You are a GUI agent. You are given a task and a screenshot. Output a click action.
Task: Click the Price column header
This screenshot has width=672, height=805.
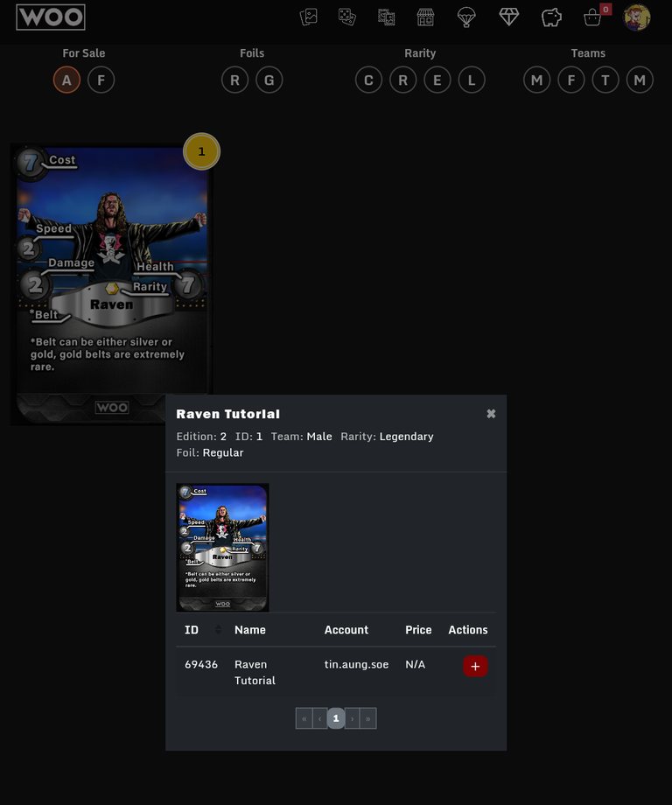coord(418,630)
